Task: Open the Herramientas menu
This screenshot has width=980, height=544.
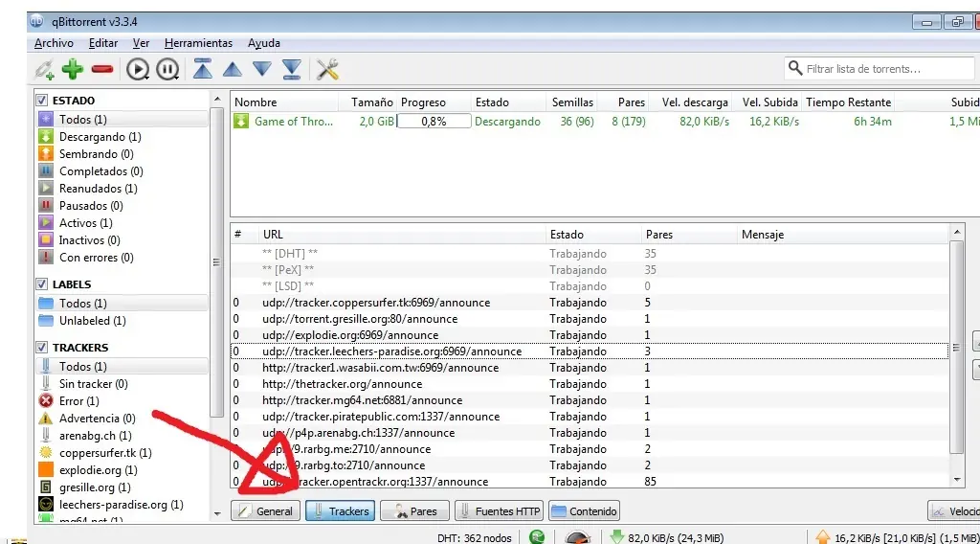Action: [198, 43]
